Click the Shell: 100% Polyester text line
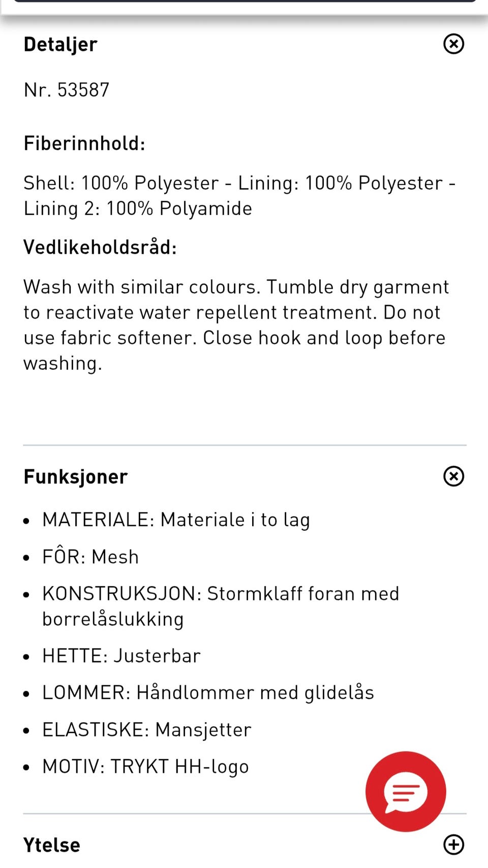 pyautogui.click(x=239, y=183)
